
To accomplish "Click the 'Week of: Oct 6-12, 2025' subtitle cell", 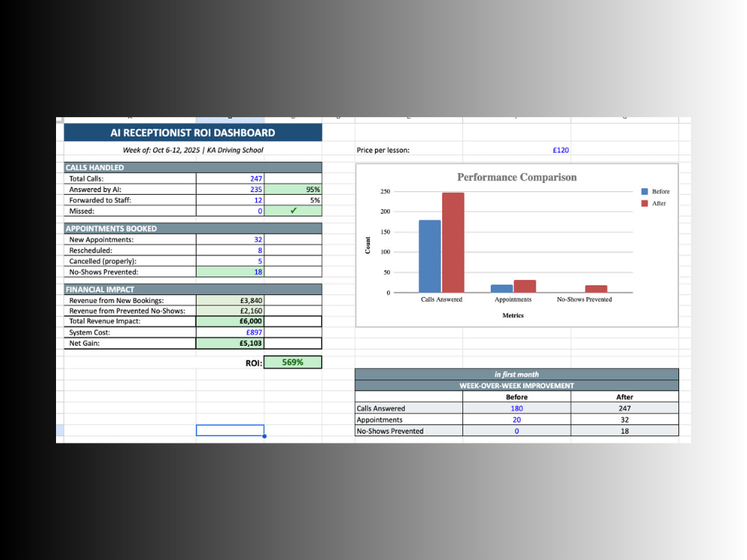I will pos(193,150).
